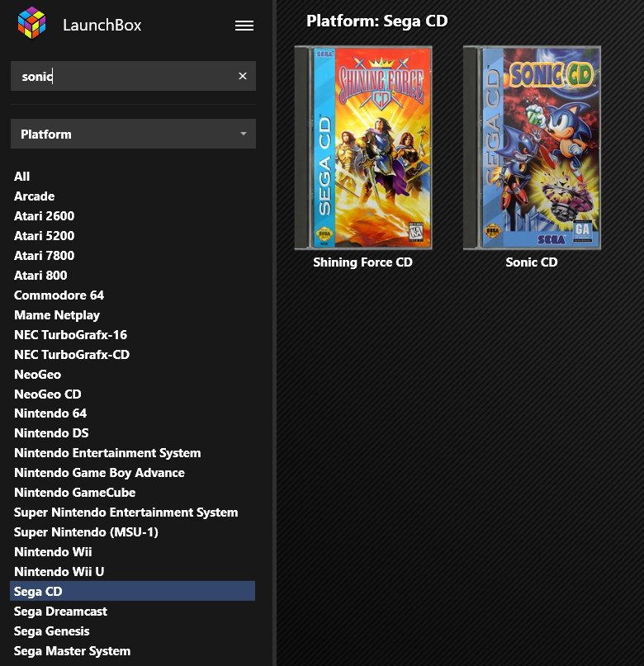This screenshot has height=666, width=644.
Task: Expand the Platform filter dropdown
Action: click(x=134, y=134)
